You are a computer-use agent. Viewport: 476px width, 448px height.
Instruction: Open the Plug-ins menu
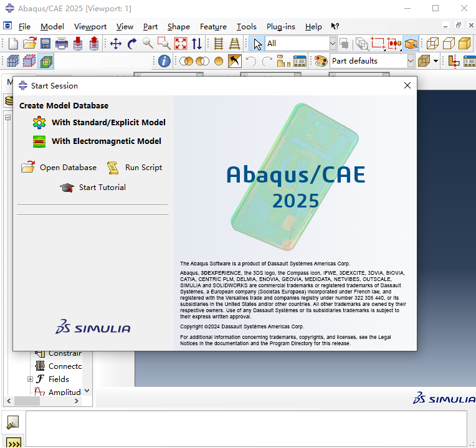pyautogui.click(x=281, y=27)
